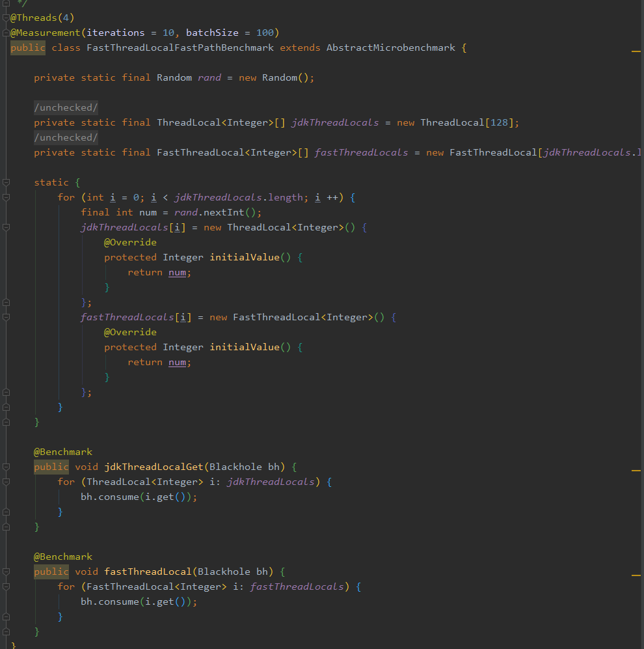
Task: Click Blackhole parameter type in fastThreadLocal method
Action: click(x=224, y=572)
